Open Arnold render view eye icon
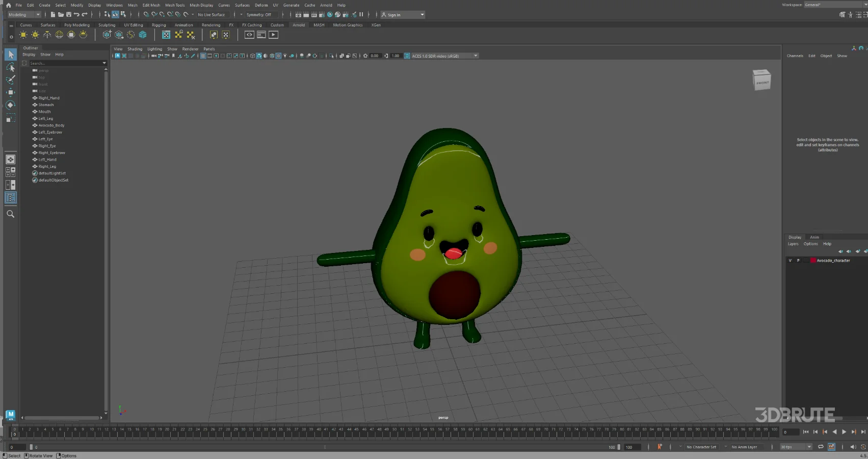The width and height of the screenshot is (868, 459). (x=249, y=35)
